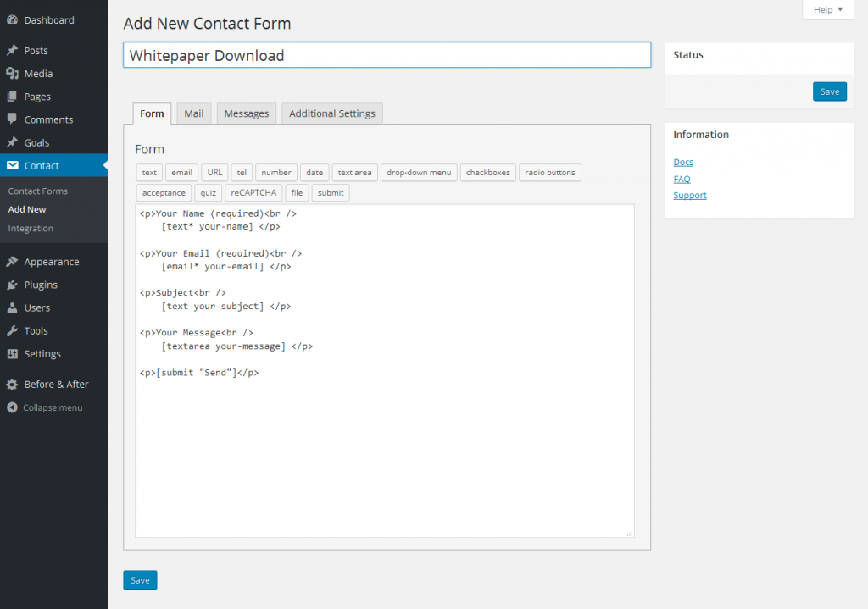The height and width of the screenshot is (609, 868).
Task: Click the Plugins plug icon
Action: tap(12, 285)
